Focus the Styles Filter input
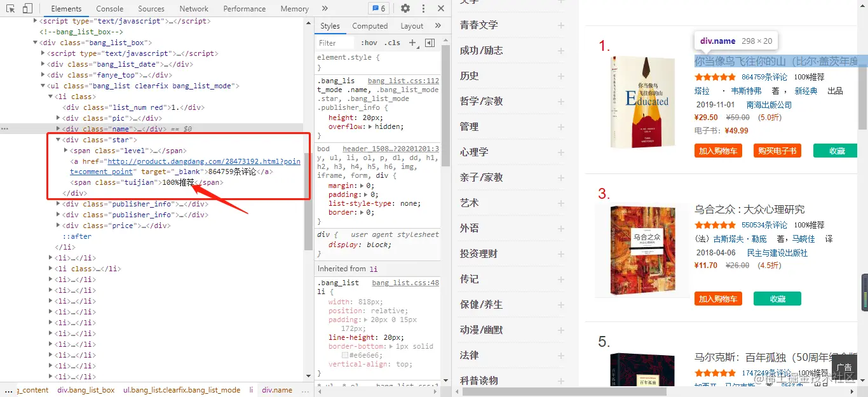The image size is (868, 397). [336, 43]
